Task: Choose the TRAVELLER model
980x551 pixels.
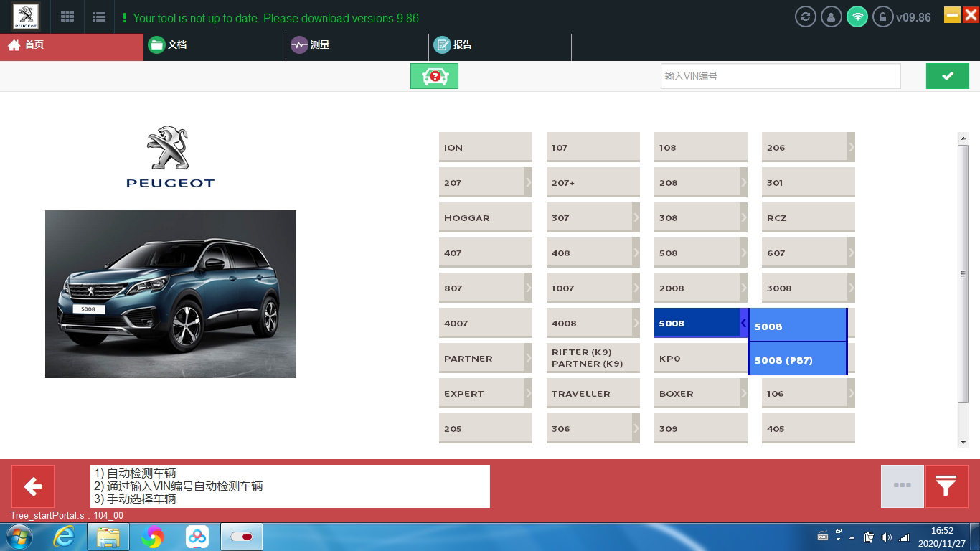Action: 593,393
